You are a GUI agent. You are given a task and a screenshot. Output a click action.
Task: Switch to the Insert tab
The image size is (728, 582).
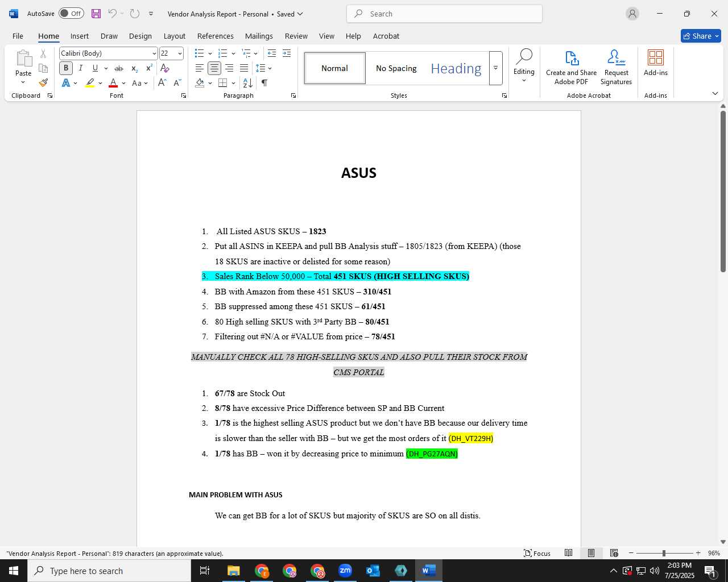coord(80,36)
